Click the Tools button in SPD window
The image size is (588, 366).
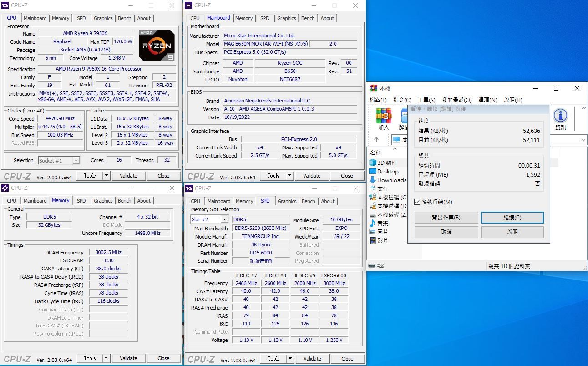(274, 358)
